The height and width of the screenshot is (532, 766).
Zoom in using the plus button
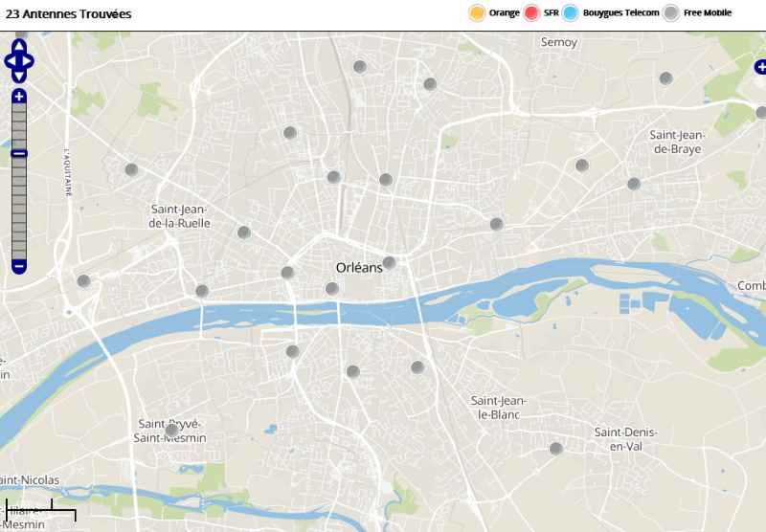click(19, 96)
